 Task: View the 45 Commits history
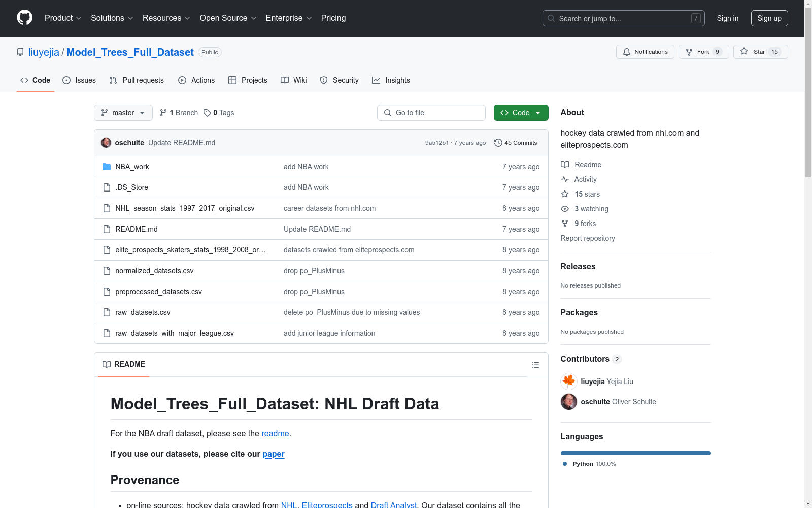click(516, 143)
